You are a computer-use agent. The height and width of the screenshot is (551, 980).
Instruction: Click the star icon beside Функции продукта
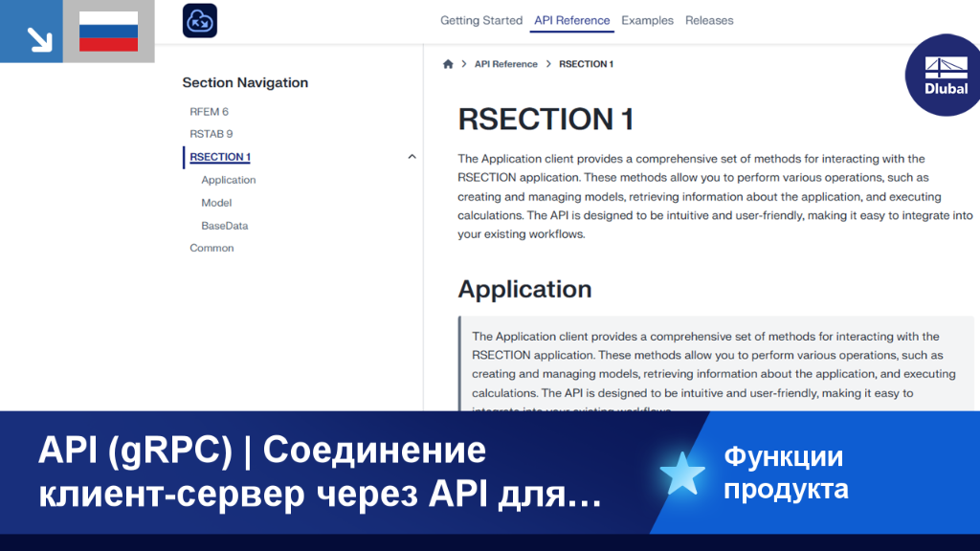pyautogui.click(x=681, y=474)
